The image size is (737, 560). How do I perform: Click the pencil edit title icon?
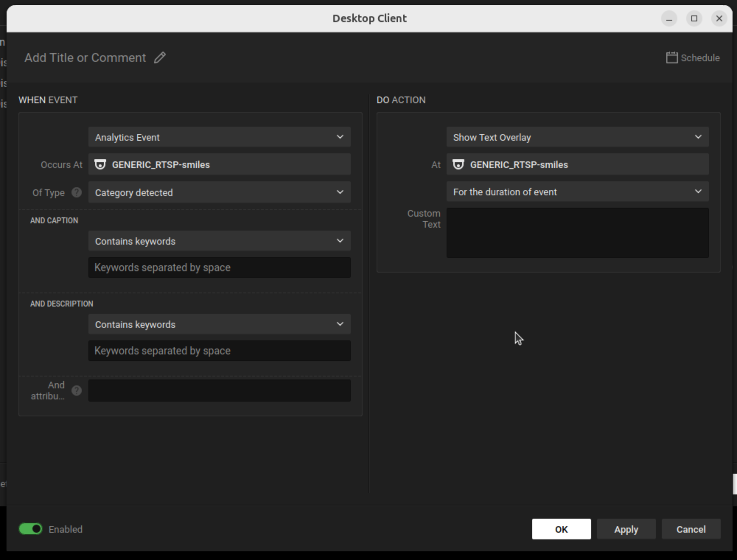[160, 58]
